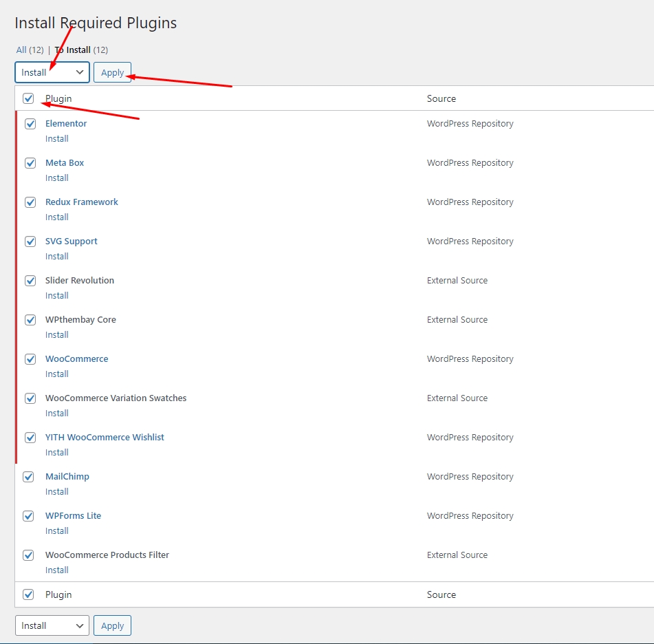Click the top Apply button
Image resolution: width=654 pixels, height=644 pixels.
[x=112, y=72]
